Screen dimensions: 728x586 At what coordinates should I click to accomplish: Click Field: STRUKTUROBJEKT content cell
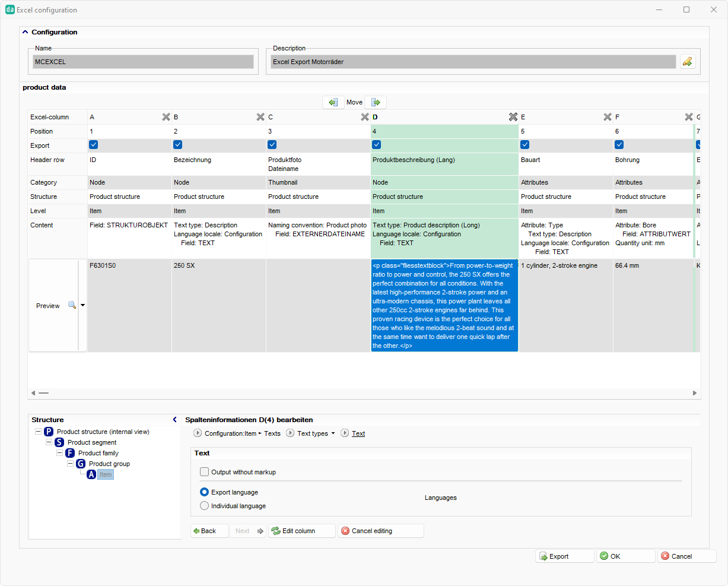point(129,238)
